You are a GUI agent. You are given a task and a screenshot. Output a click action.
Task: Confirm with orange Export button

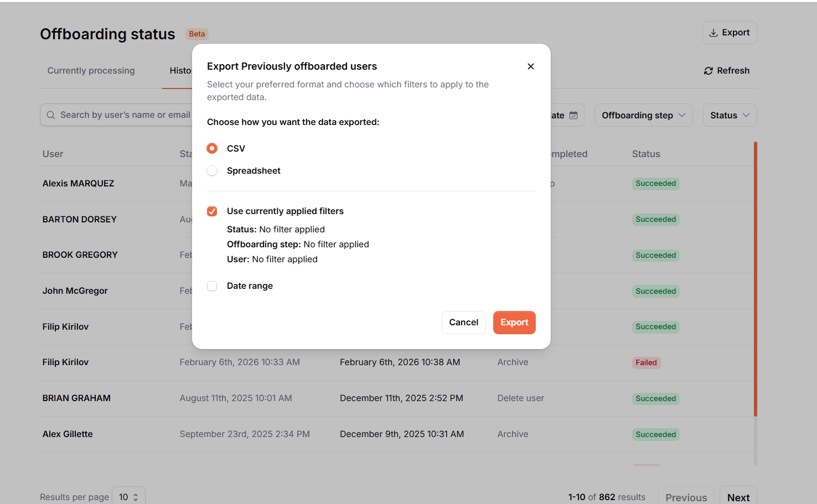tap(514, 323)
